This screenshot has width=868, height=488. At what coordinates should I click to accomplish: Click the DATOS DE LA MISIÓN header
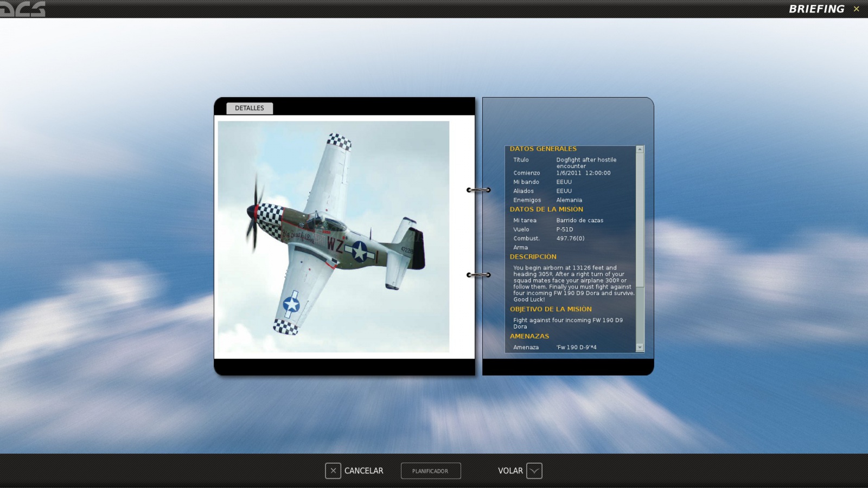click(x=546, y=209)
